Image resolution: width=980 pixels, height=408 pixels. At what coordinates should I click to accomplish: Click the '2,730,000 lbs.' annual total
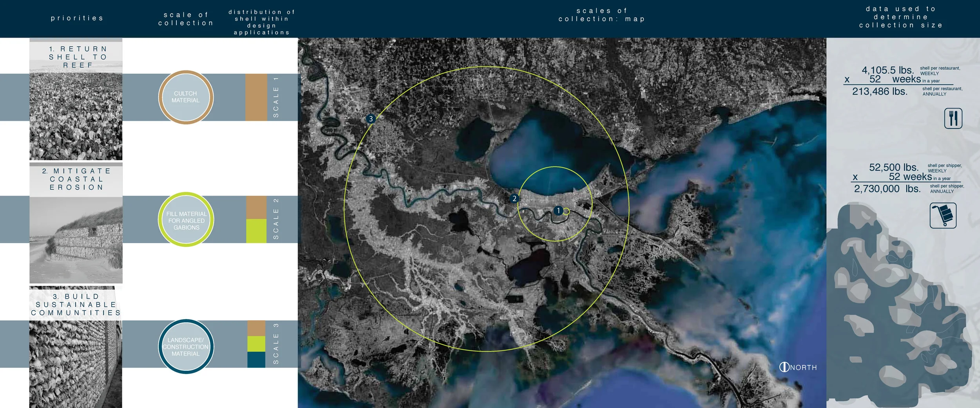[887, 189]
